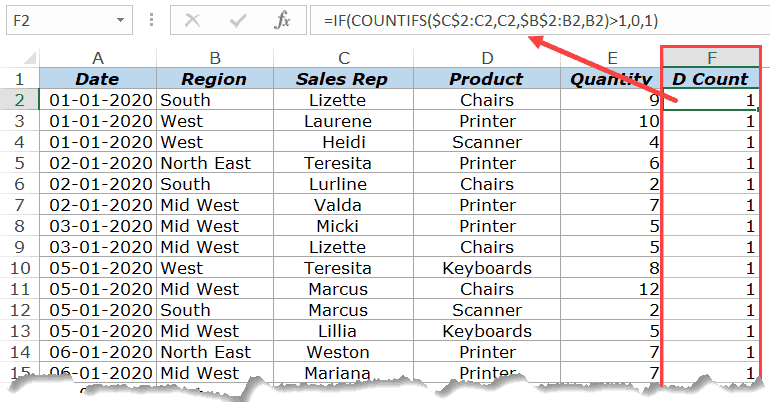Open the Insert Function fx dialog

tap(283, 19)
